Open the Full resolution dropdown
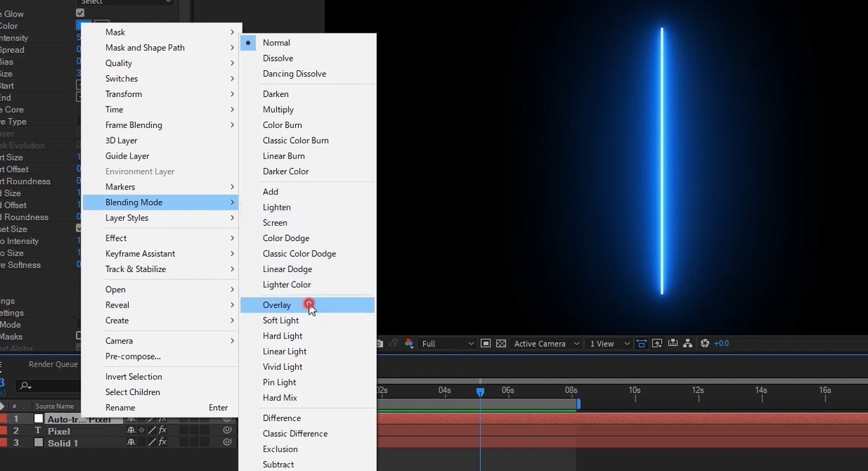868x471 pixels. [448, 344]
